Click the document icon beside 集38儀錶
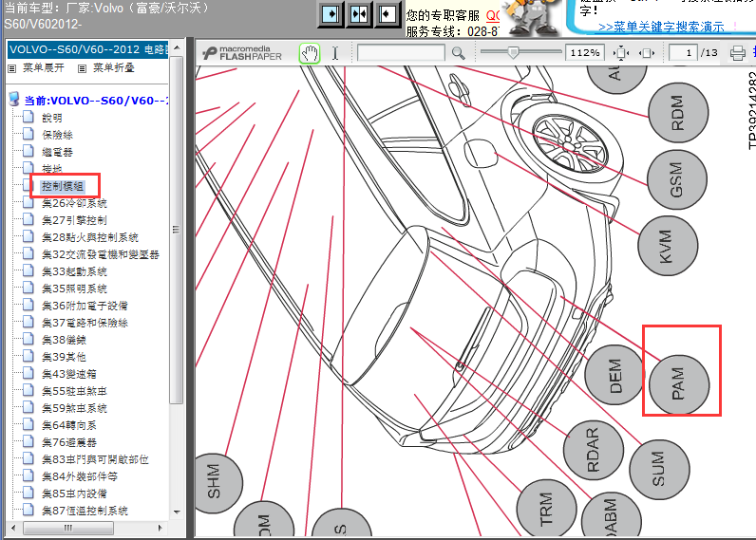Screen dimensions: 756x540 [x=28, y=339]
